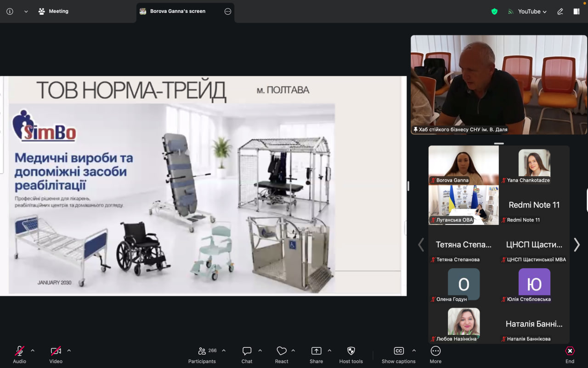The image size is (588, 368).
Task: Click the 266 participant count
Action: point(212,351)
